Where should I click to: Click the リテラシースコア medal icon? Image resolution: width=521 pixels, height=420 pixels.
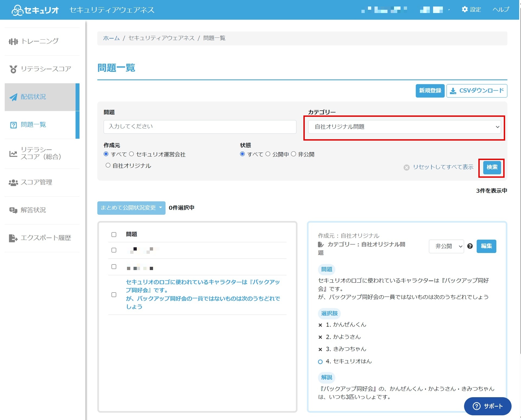pos(13,69)
